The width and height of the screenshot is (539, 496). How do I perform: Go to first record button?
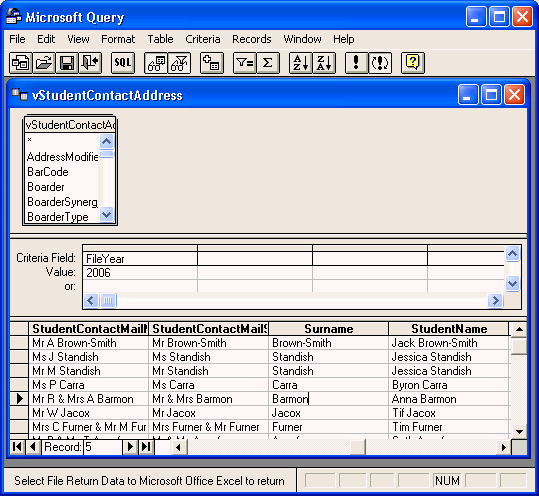[17, 447]
